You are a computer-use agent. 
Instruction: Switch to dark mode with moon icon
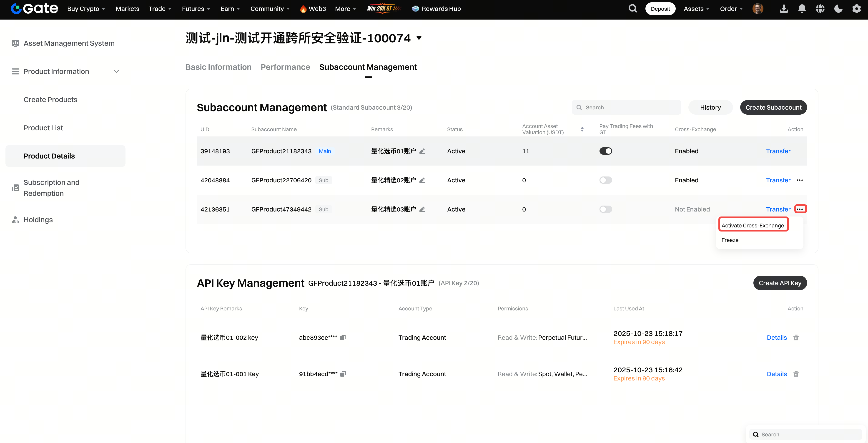point(838,9)
